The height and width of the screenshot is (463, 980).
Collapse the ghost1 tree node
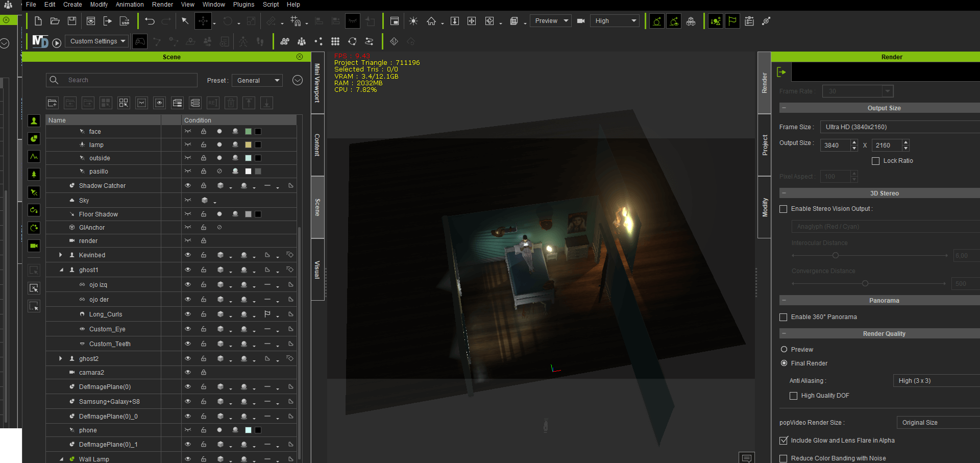point(61,270)
